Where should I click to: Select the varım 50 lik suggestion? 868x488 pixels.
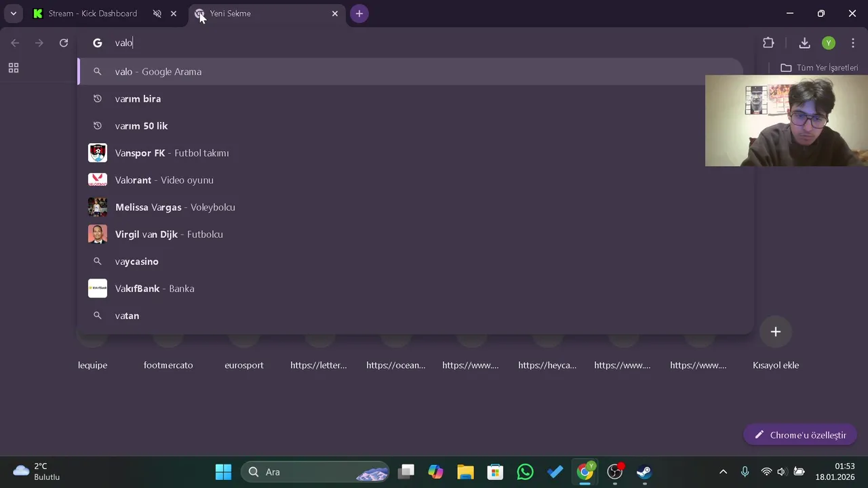(x=410, y=126)
